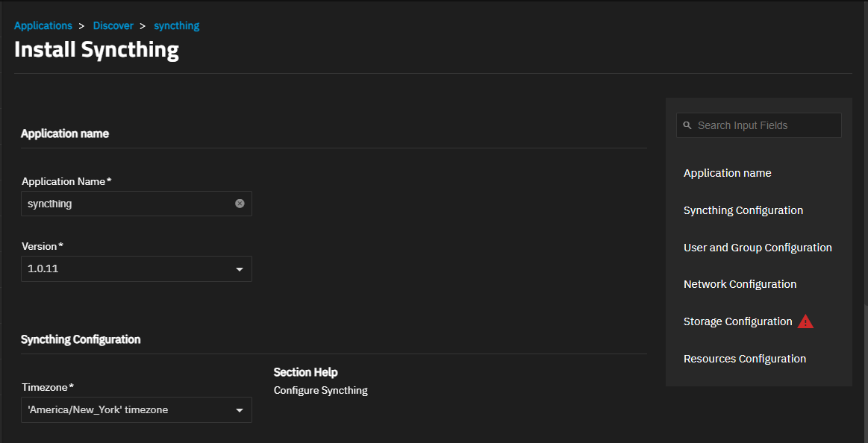Jump to the Resources Configuration section

coord(745,359)
